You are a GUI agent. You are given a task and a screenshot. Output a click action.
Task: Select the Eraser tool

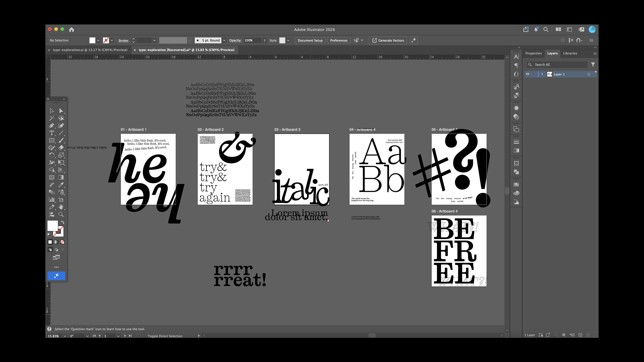(x=61, y=148)
